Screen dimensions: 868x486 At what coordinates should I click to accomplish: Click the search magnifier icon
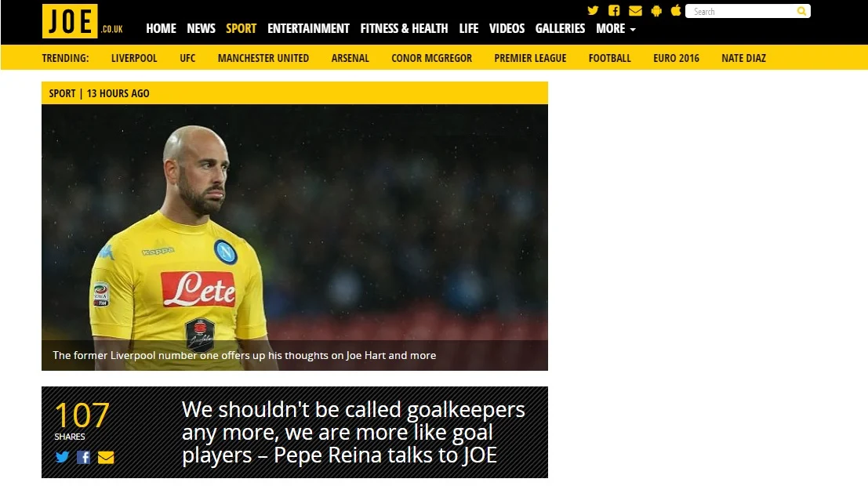pyautogui.click(x=801, y=11)
